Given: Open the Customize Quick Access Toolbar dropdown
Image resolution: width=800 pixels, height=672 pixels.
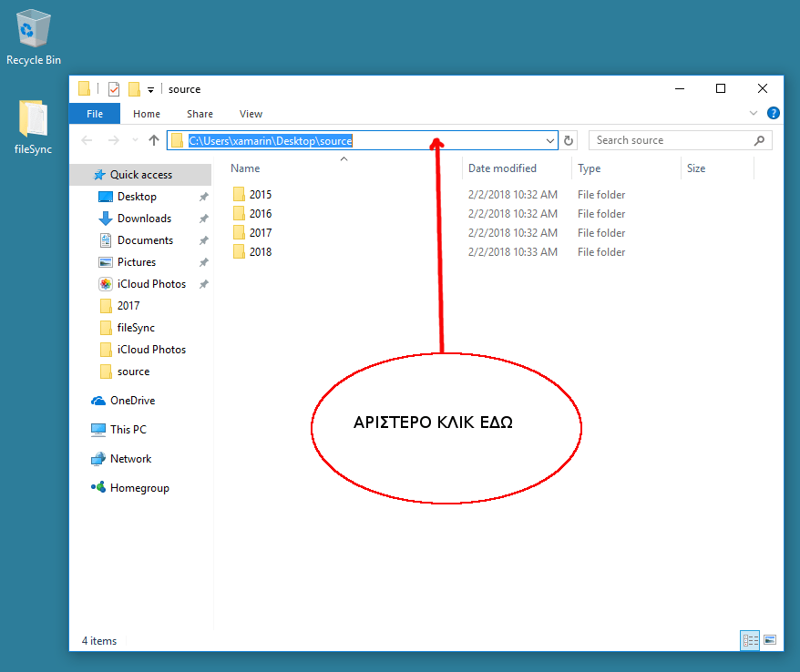Looking at the screenshot, I should (150, 89).
